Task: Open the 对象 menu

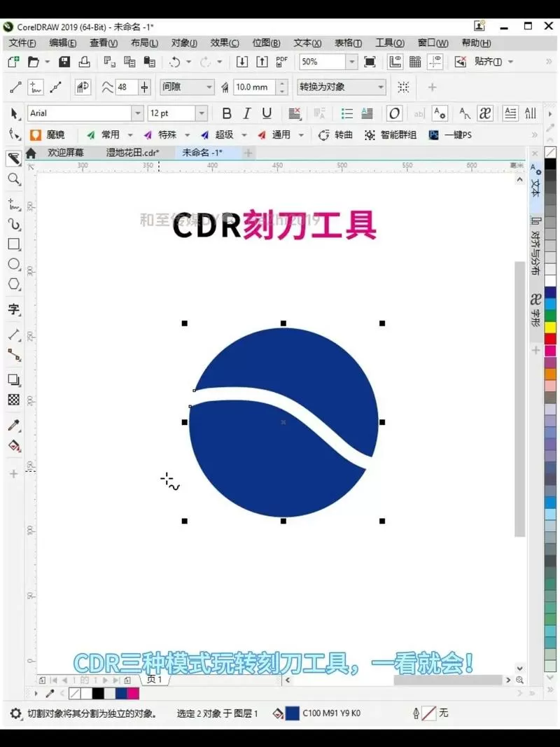Action: click(x=184, y=43)
